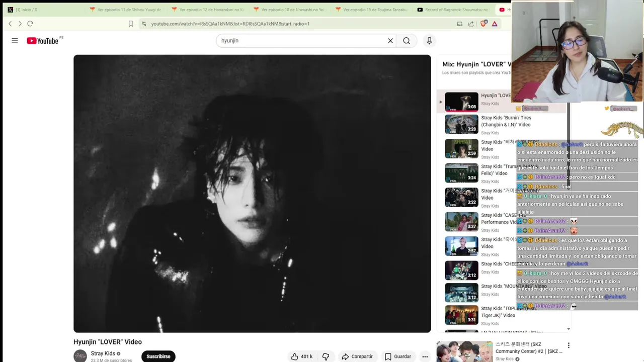
Task: View site information icon beside URL
Action: click(x=144, y=24)
